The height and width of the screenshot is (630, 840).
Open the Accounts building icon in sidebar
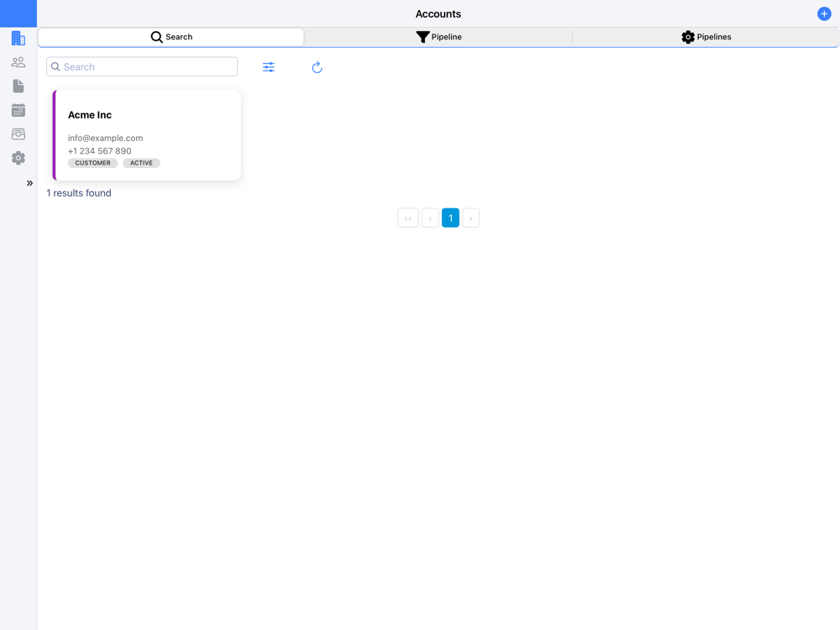click(18, 38)
